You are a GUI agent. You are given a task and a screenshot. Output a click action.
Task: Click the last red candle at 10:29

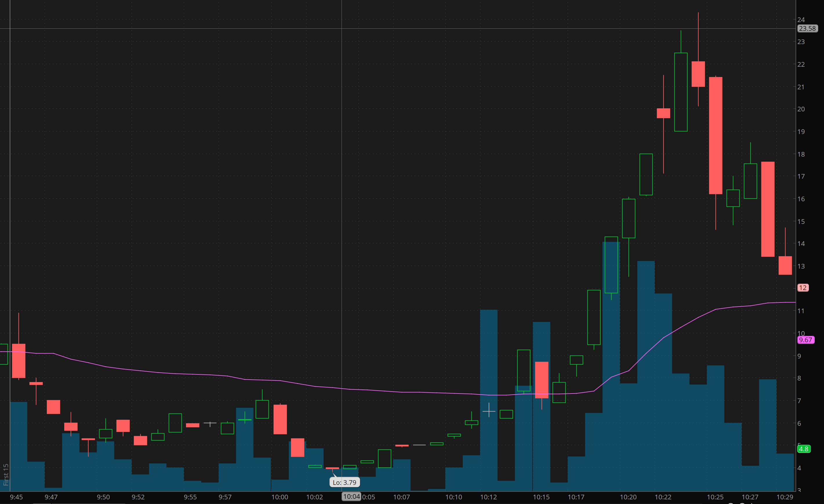[785, 265]
